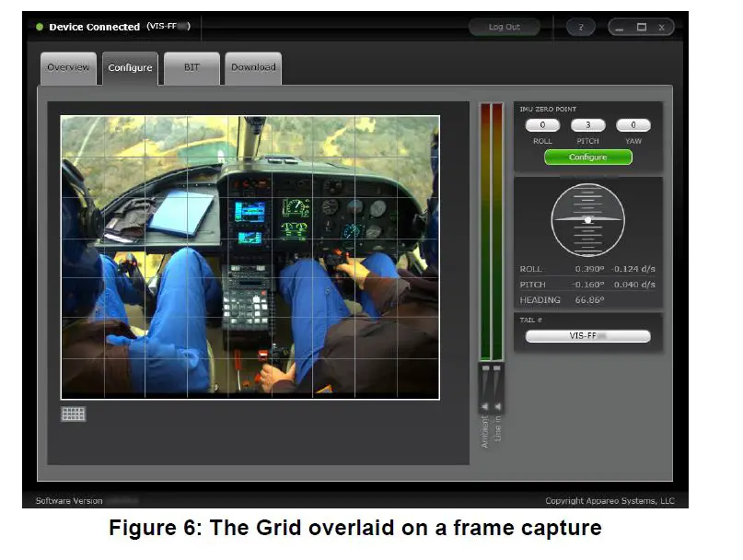Switch to the Overview tab
Screen dimensions: 743x560
[x=69, y=68]
